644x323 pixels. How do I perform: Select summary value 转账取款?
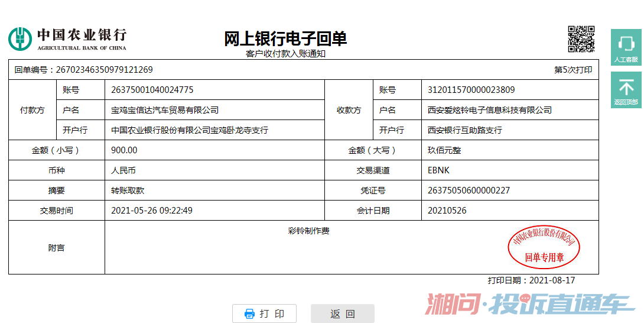coord(128,191)
